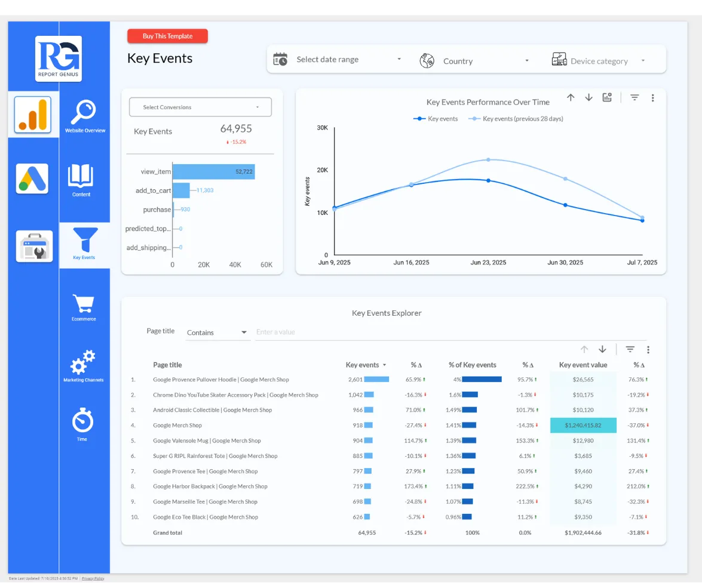This screenshot has height=588, width=702.
Task: Click Google Harbor Backpack row title
Action: coord(210,487)
